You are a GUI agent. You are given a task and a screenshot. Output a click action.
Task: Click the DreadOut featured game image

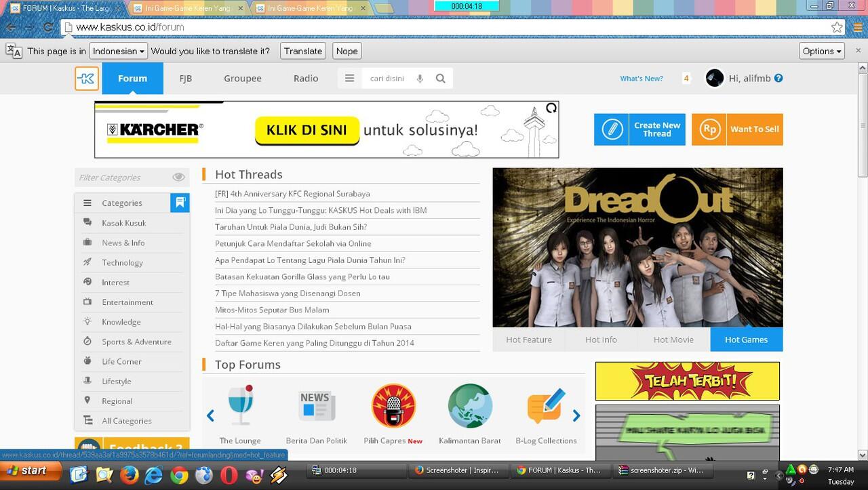click(637, 247)
